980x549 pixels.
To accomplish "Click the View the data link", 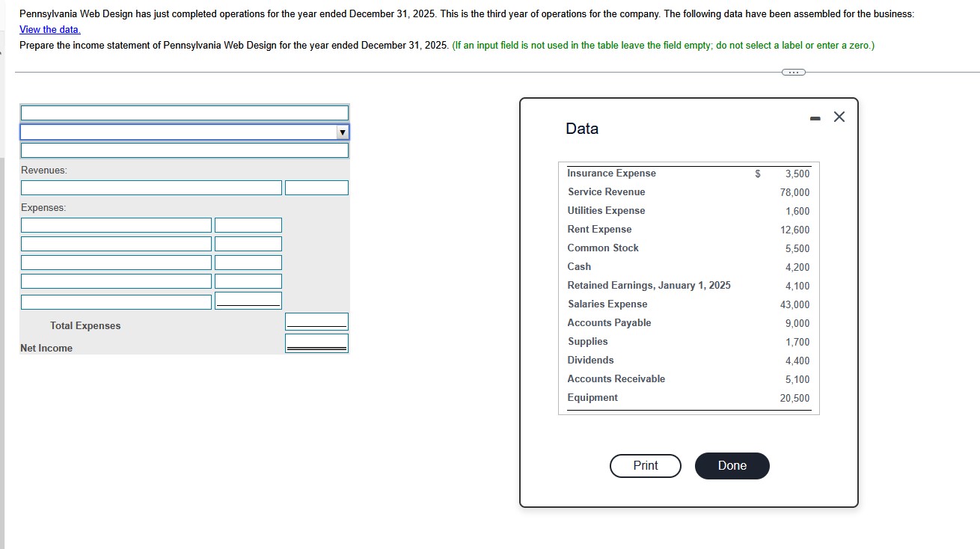I will pyautogui.click(x=49, y=29).
